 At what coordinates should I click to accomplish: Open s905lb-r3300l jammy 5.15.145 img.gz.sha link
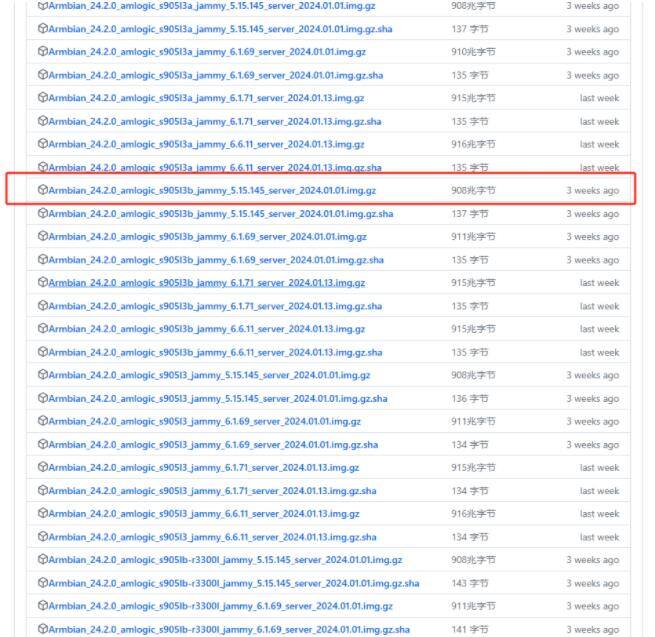(233, 583)
